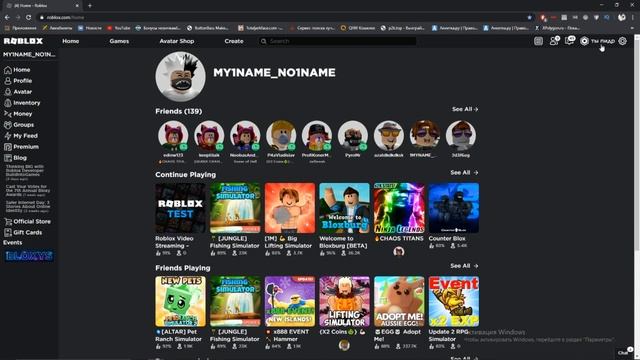Viewport: 640px width, 360px height.
Task: Open Lifting Simulator thumbnail in Friends Playing
Action: click(x=344, y=301)
